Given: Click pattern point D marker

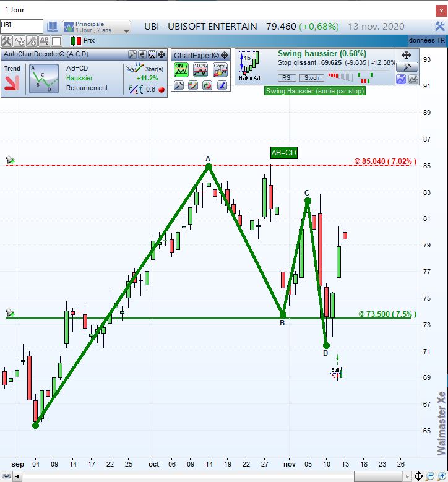Looking at the screenshot, I should (x=326, y=345).
